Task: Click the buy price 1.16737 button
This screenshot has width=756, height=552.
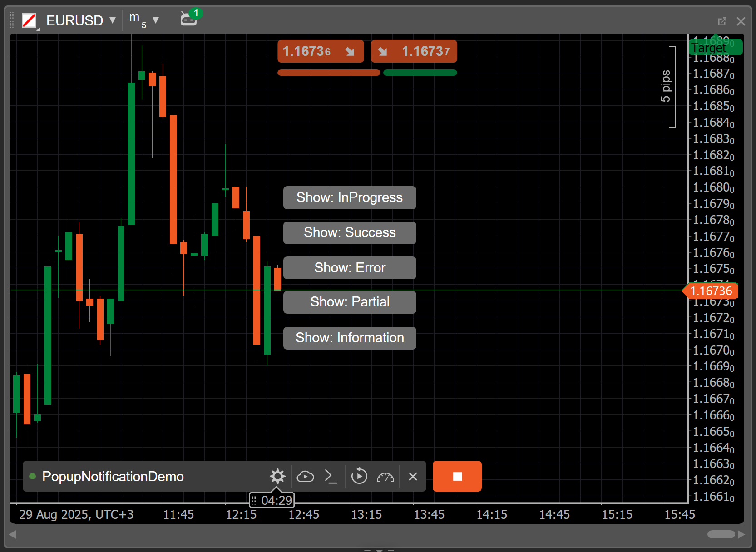Action: tap(414, 51)
